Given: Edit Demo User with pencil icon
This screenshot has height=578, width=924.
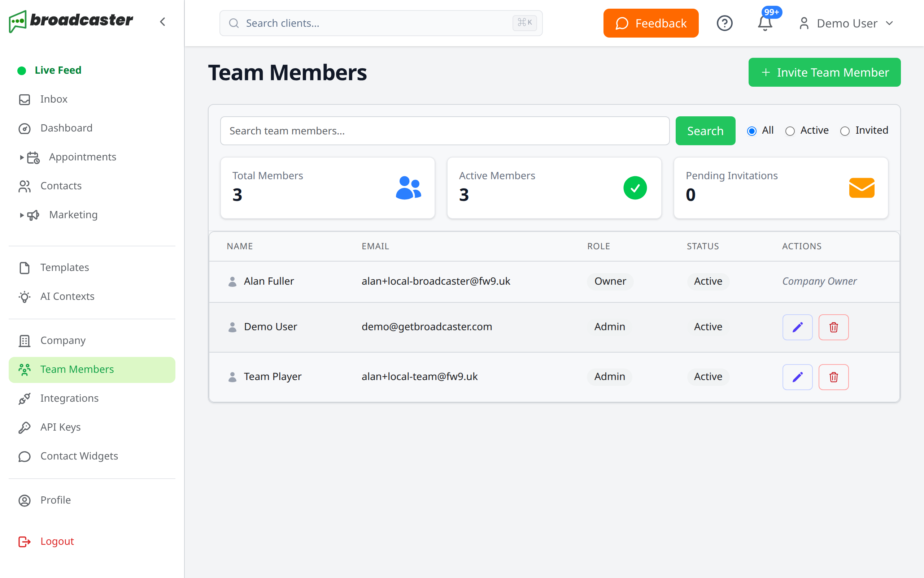Looking at the screenshot, I should click(797, 327).
